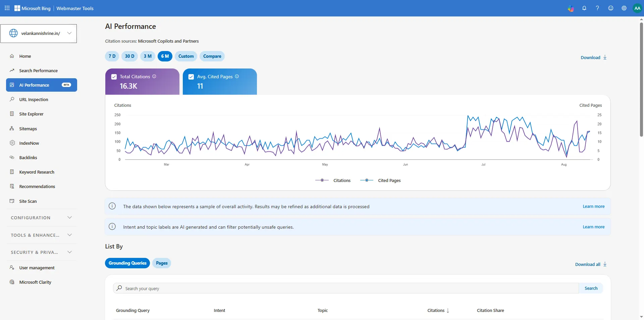The image size is (644, 320).
Task: Click the scrollbar down arrow
Action: click(641, 317)
